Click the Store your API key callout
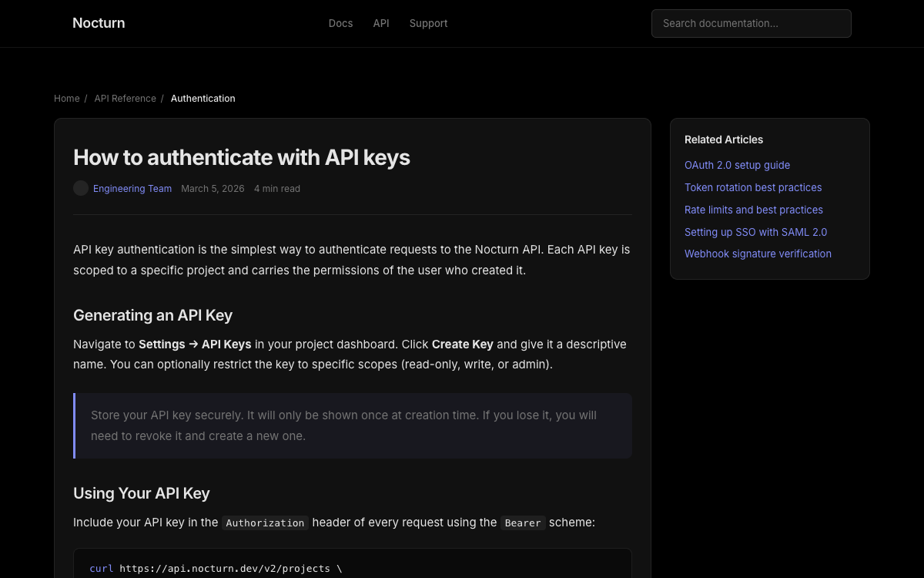Image resolution: width=924 pixels, height=578 pixels. pos(353,425)
